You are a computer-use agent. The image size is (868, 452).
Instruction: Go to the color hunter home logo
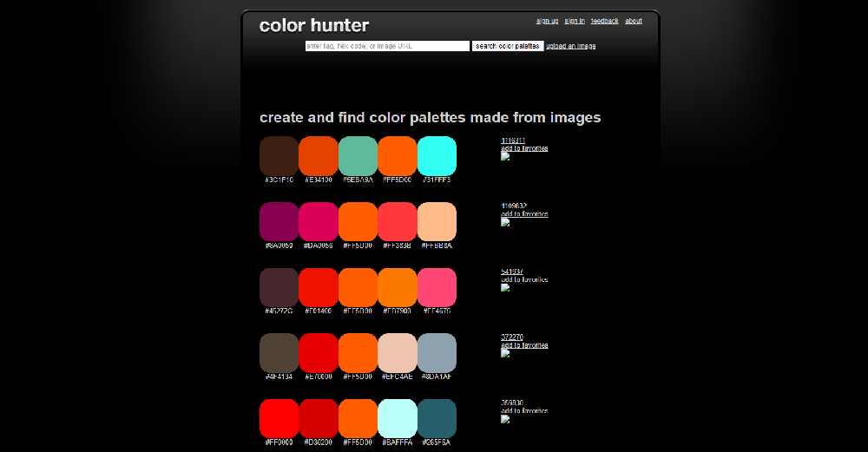pos(314,25)
